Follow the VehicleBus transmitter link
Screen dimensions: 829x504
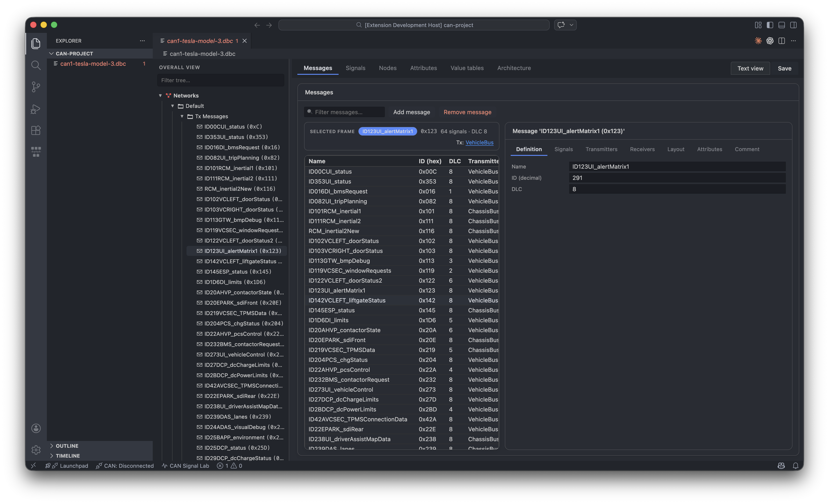point(479,142)
